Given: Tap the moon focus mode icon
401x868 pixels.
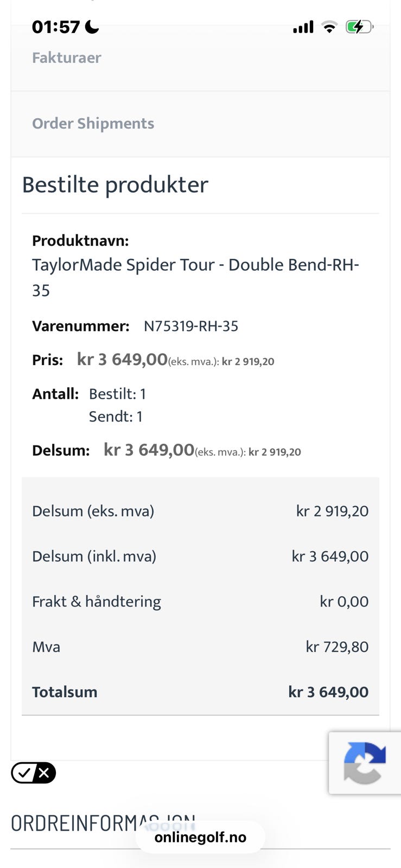Looking at the screenshot, I should [92, 27].
